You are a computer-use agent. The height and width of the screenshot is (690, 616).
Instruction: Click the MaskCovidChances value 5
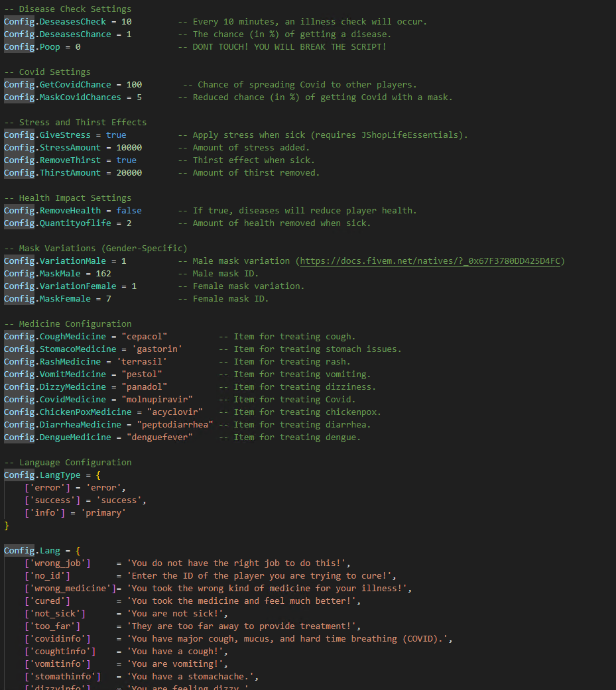coord(139,97)
